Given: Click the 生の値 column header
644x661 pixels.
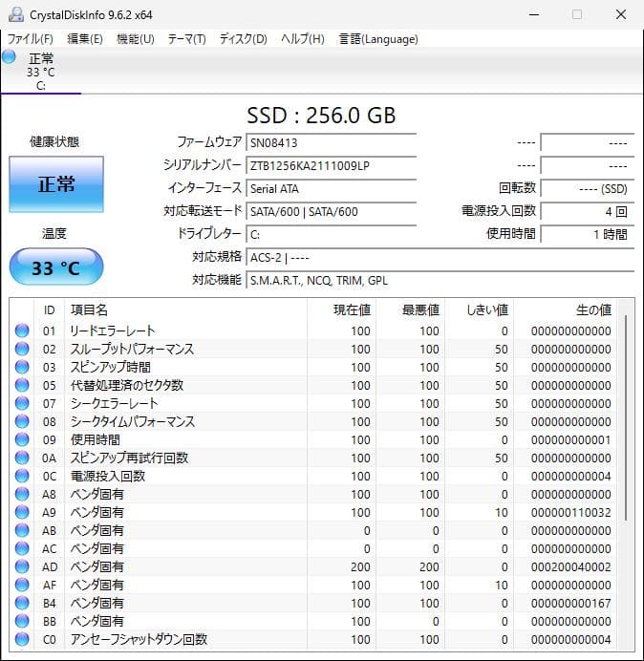Looking at the screenshot, I should click(565, 309).
